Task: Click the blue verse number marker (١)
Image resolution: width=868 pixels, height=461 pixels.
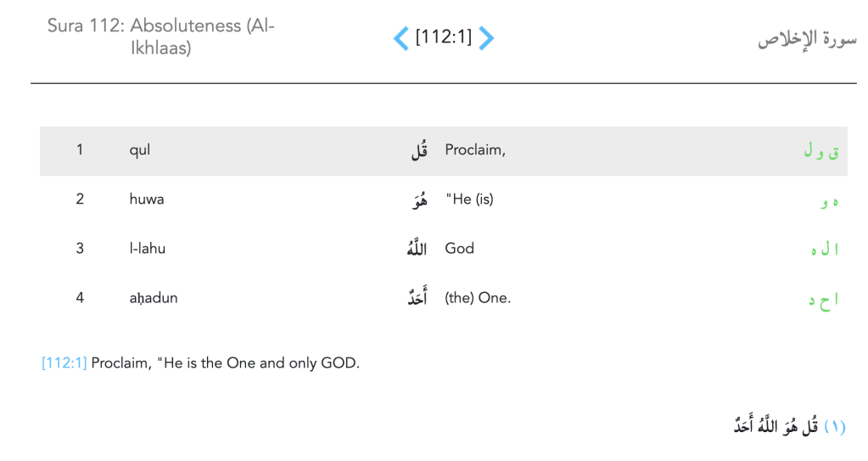Action: point(834,427)
